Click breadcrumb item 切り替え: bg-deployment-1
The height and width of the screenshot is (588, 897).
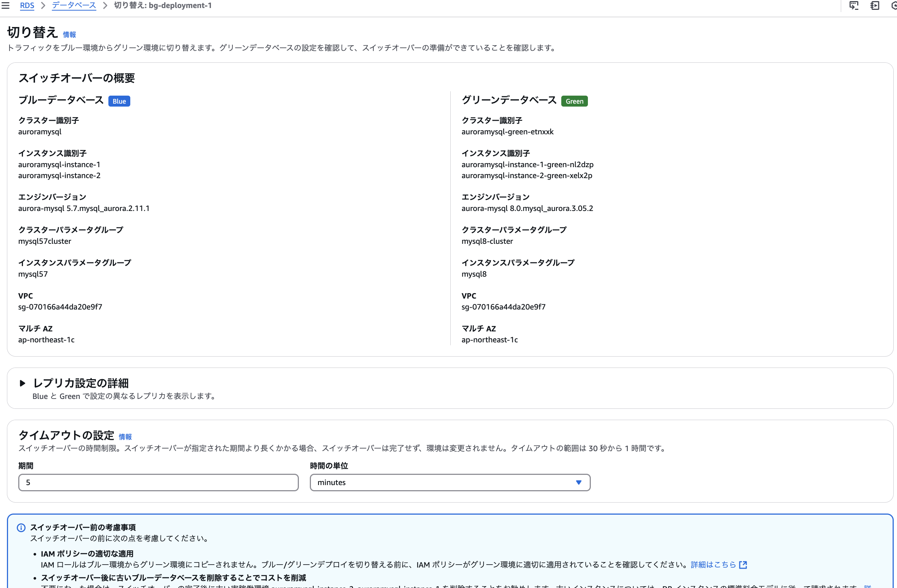[163, 5]
